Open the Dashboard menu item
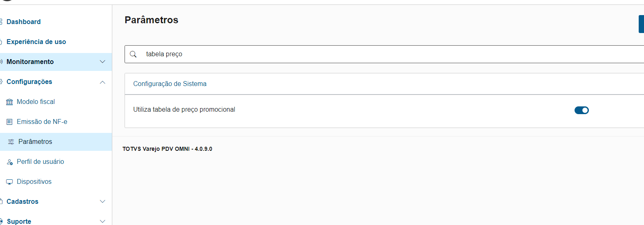This screenshot has width=644, height=225. pos(24,22)
